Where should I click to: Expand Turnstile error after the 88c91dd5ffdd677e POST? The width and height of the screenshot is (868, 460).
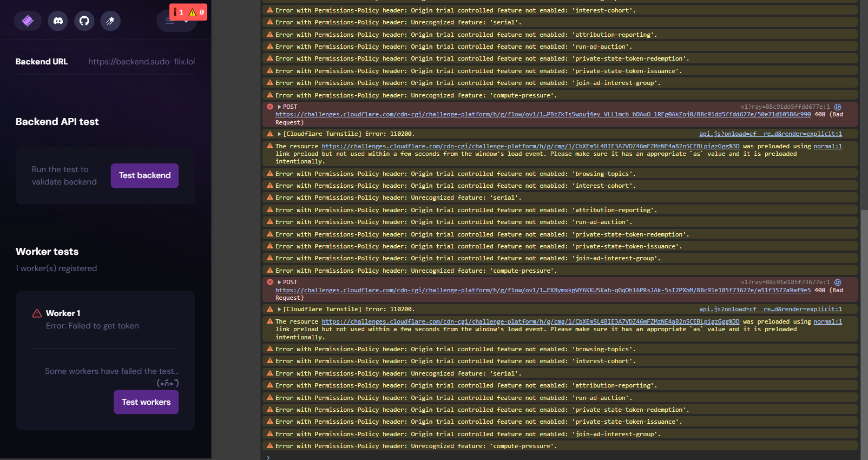point(280,134)
